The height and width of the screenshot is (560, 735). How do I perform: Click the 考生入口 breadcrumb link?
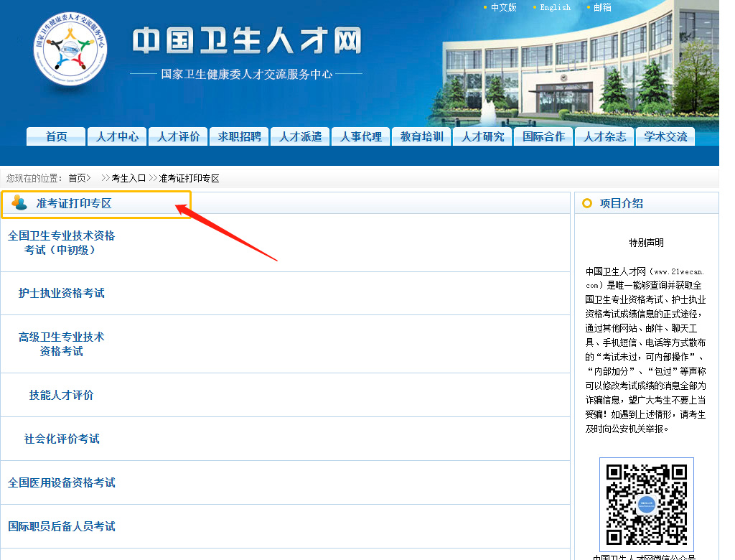[128, 178]
